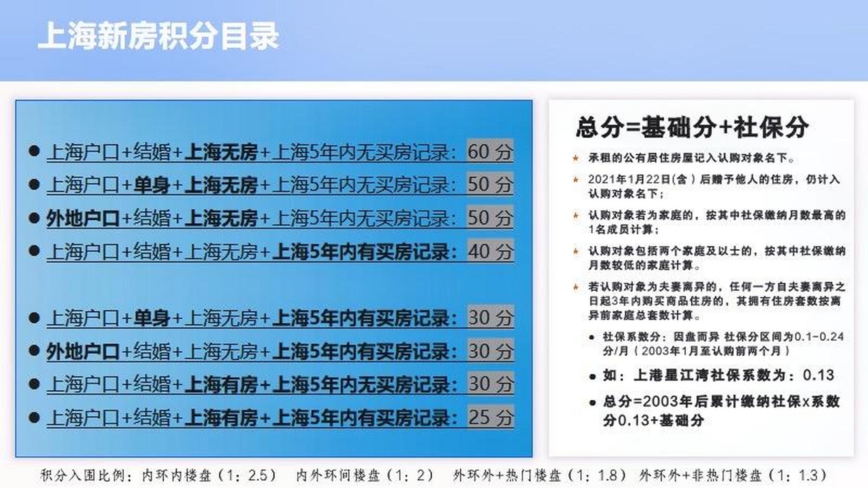Select the 60 分 score value
868x488 pixels.
coord(490,151)
